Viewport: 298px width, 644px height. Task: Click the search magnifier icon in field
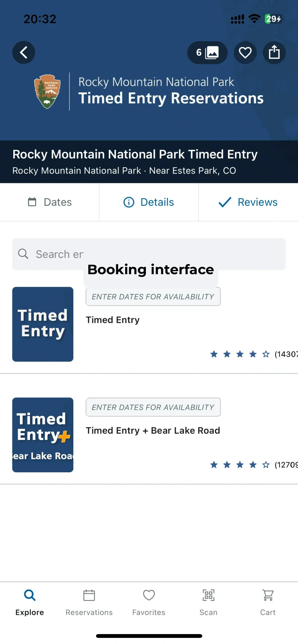23,254
